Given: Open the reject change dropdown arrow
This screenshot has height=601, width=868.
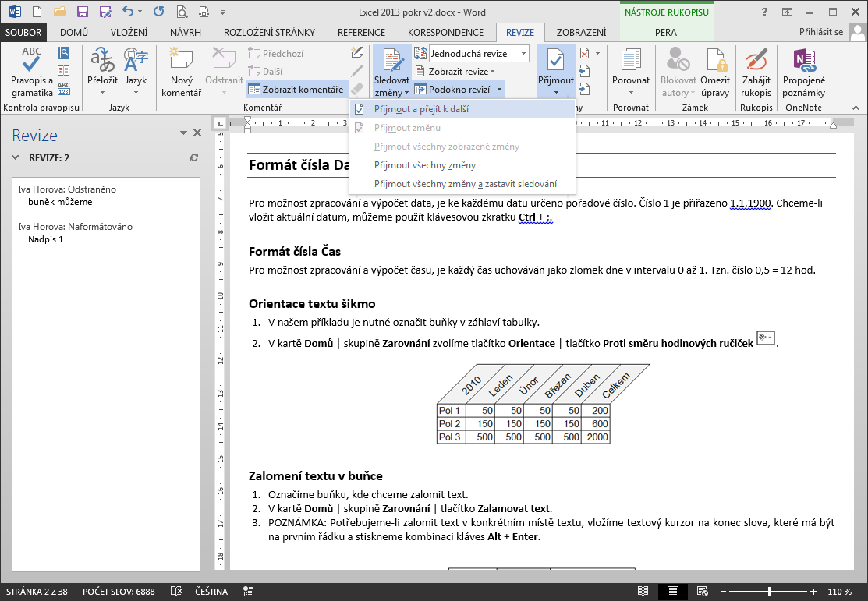Looking at the screenshot, I should point(598,53).
